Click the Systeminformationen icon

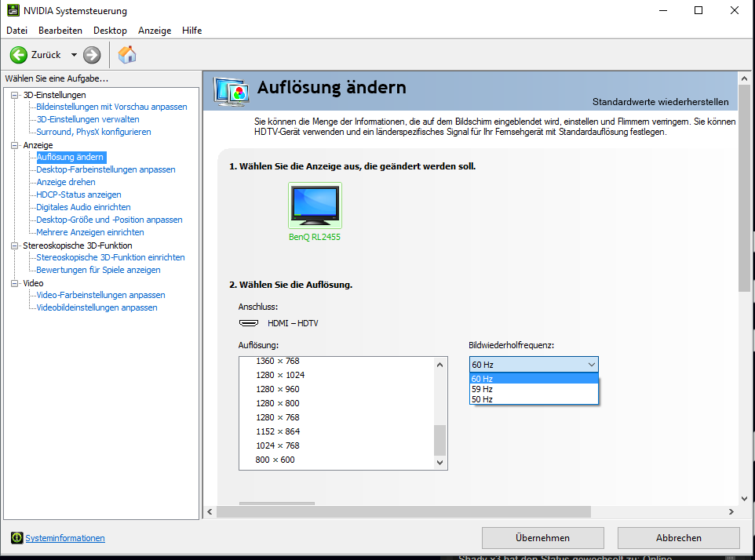[16, 538]
